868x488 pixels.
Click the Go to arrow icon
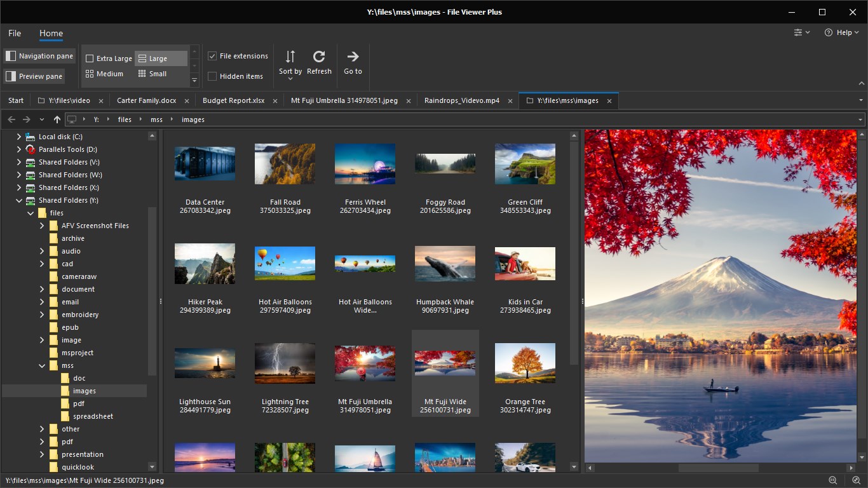353,57
